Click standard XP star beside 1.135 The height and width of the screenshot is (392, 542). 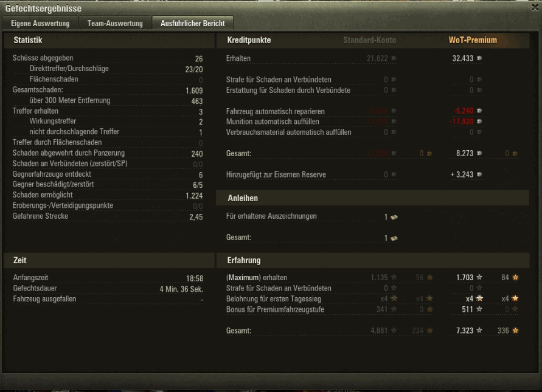pos(394,277)
